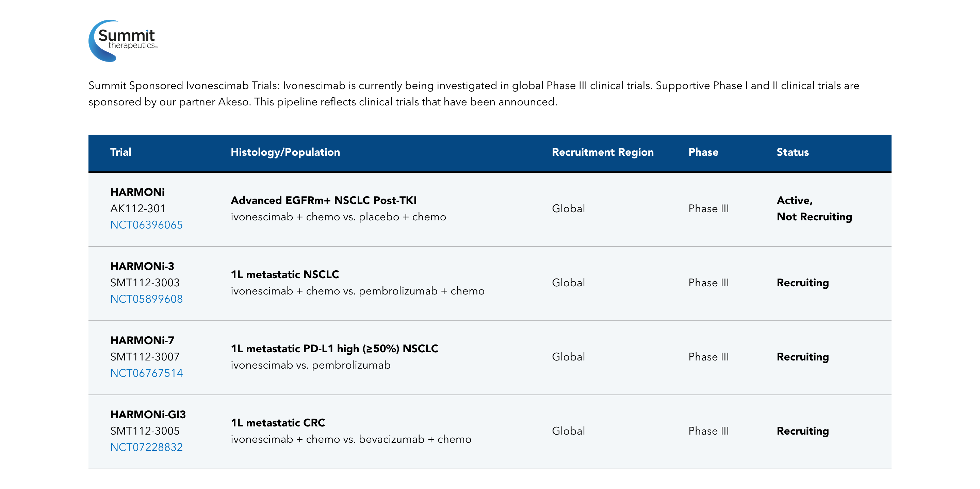Click the Recruitment Region column header
The image size is (980, 489).
pyautogui.click(x=602, y=152)
